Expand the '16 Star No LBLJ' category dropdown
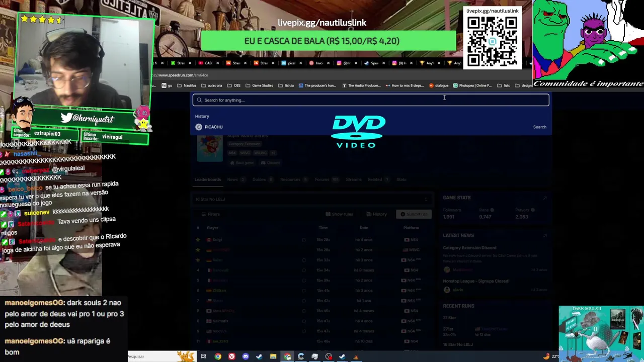Viewport: 644px width, 362px height. pyautogui.click(x=312, y=199)
